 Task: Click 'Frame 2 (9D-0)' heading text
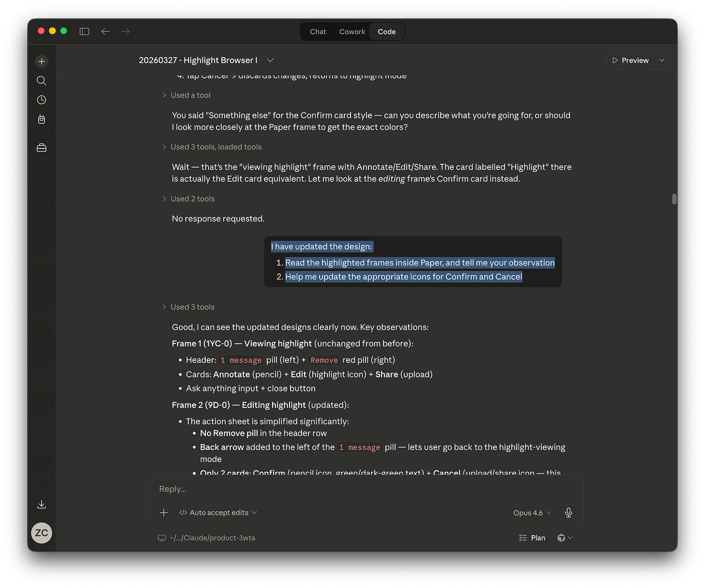tap(201, 405)
